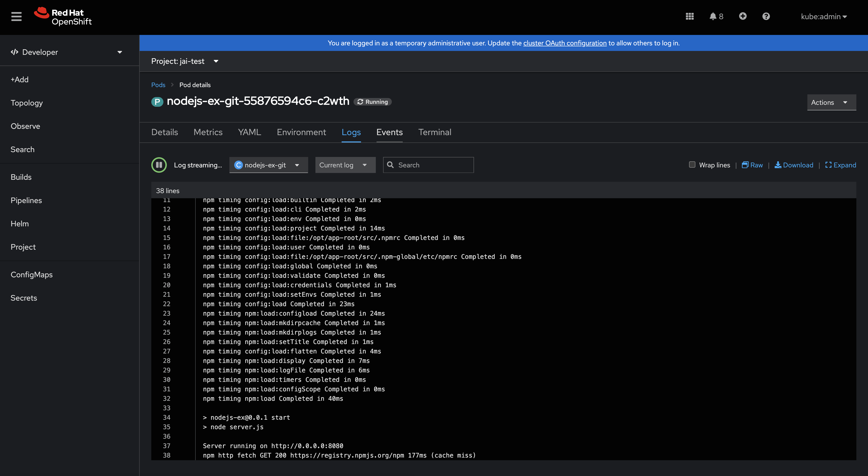Download the pod logs
The height and width of the screenshot is (476, 868).
point(794,165)
